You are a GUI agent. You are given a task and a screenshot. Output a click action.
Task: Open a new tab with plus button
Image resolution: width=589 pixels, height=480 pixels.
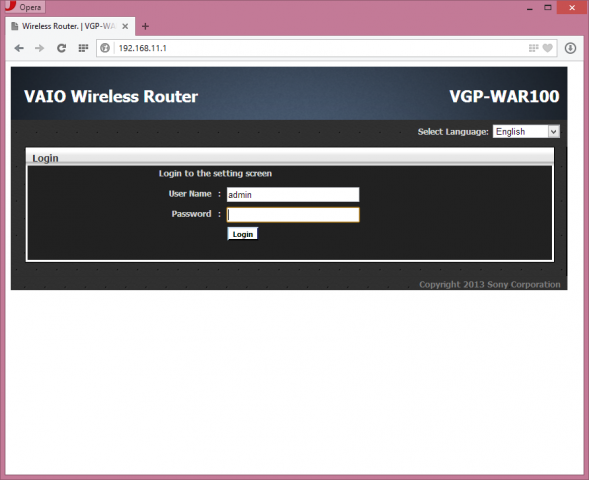tap(145, 26)
